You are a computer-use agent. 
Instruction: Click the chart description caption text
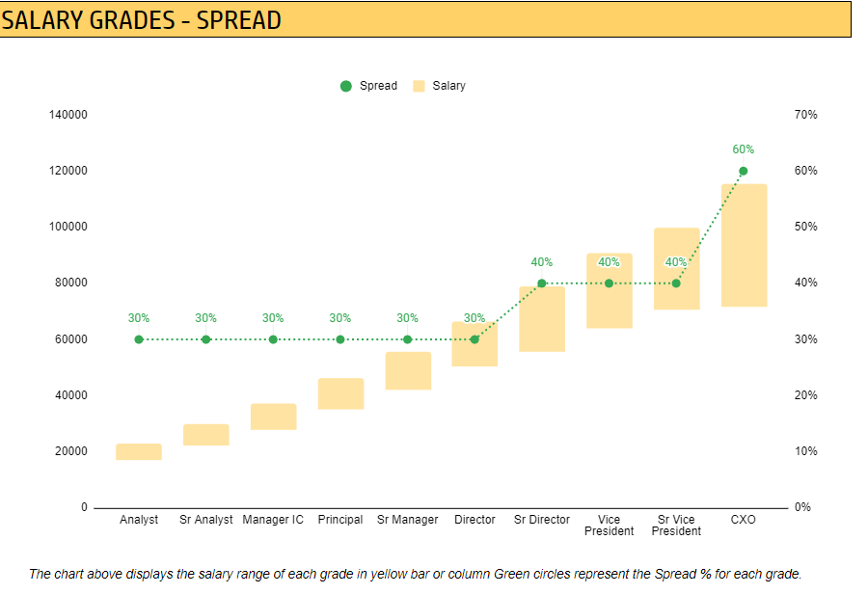(415, 574)
